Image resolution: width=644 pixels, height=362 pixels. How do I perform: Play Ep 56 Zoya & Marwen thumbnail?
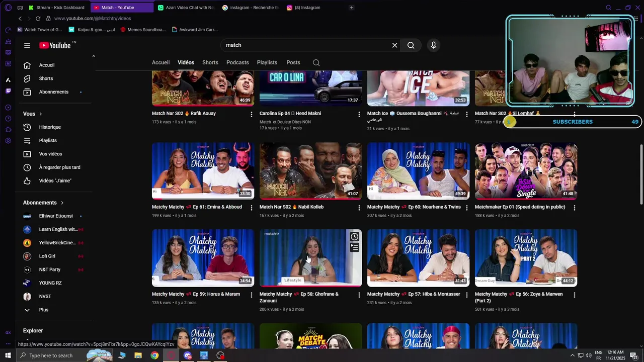[526, 258]
